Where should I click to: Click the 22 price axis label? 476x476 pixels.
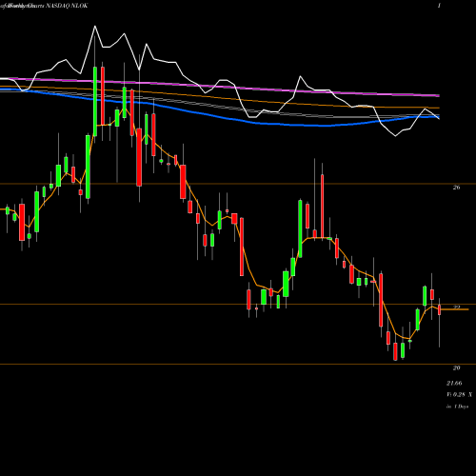coord(456,307)
